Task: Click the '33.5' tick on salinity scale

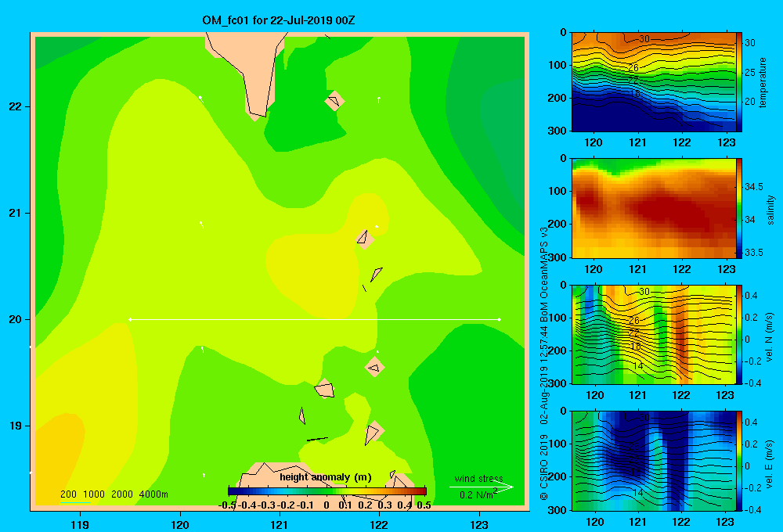Action: [753, 253]
